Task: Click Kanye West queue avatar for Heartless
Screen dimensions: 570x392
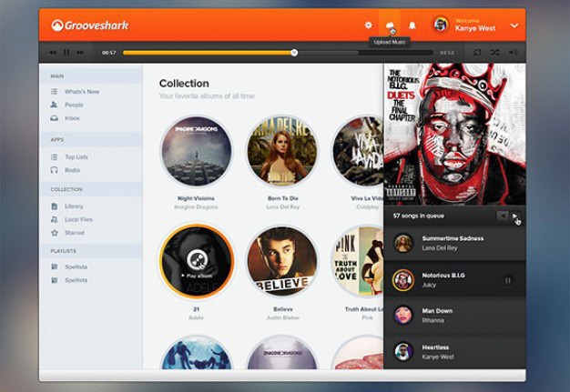Action: [x=403, y=351]
